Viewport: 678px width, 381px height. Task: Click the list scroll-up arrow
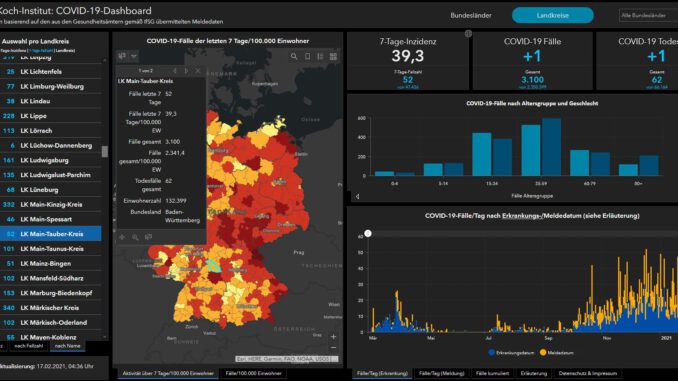105,60
